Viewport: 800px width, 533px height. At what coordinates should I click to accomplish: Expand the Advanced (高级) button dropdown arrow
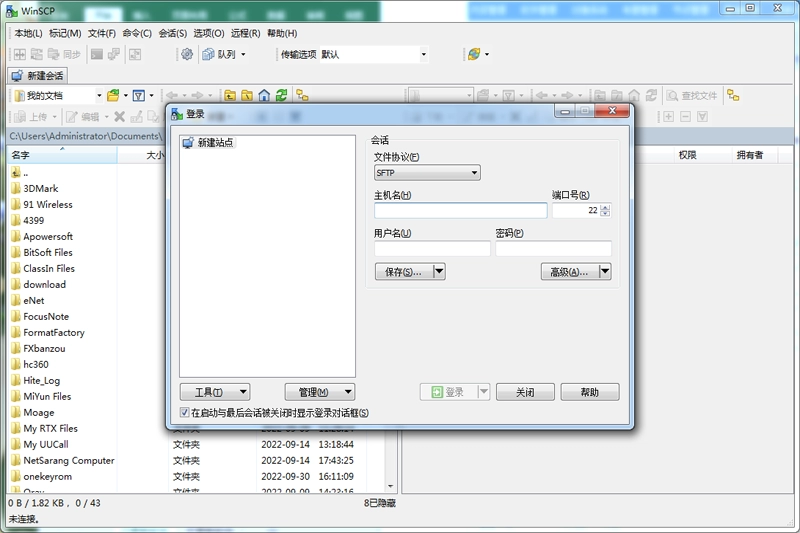605,272
